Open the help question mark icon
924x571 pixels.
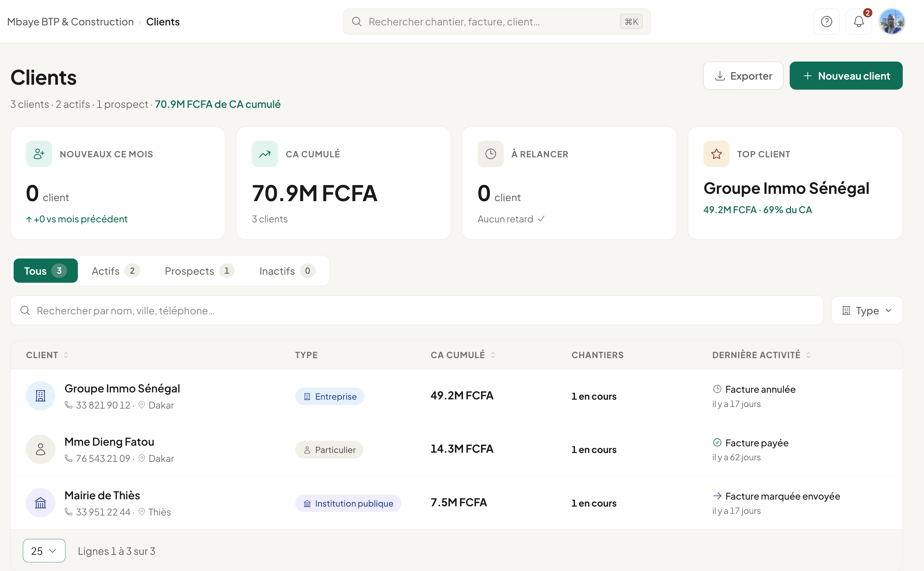826,22
